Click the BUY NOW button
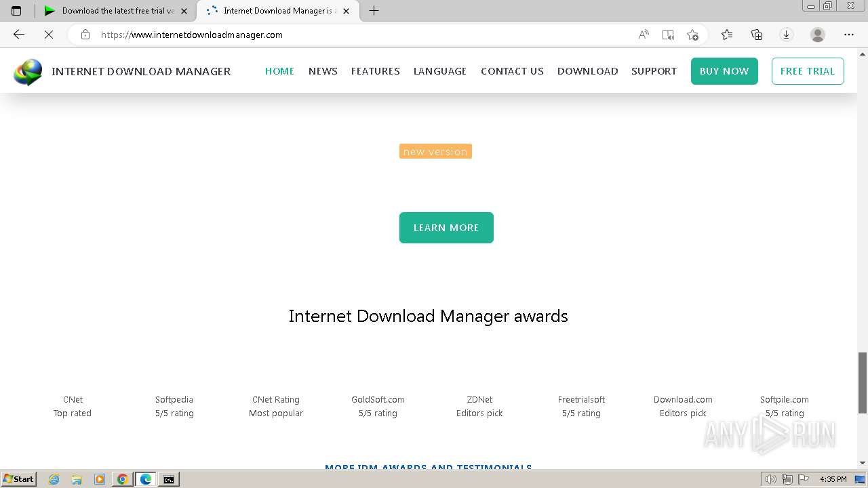The height and width of the screenshot is (488, 868). coord(724,71)
